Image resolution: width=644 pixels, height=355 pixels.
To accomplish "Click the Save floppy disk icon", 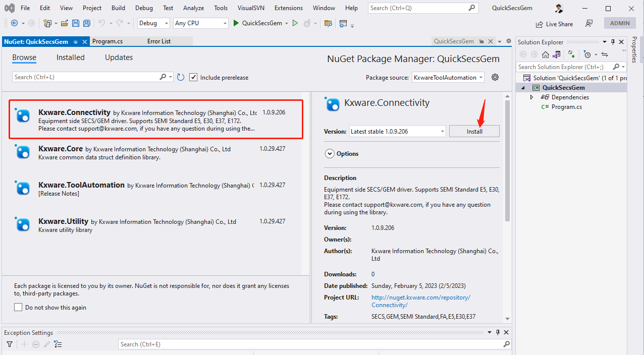I will click(76, 23).
